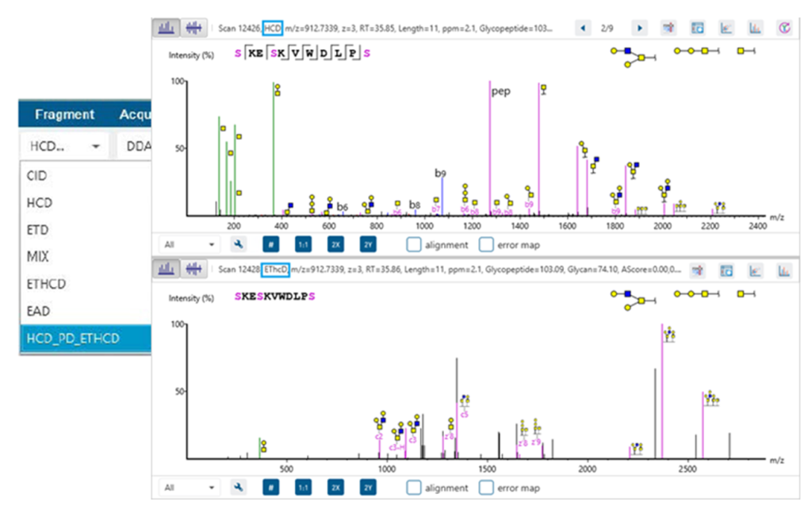Choose ETD from the fragment list
The height and width of the screenshot is (517, 812).
(x=39, y=230)
